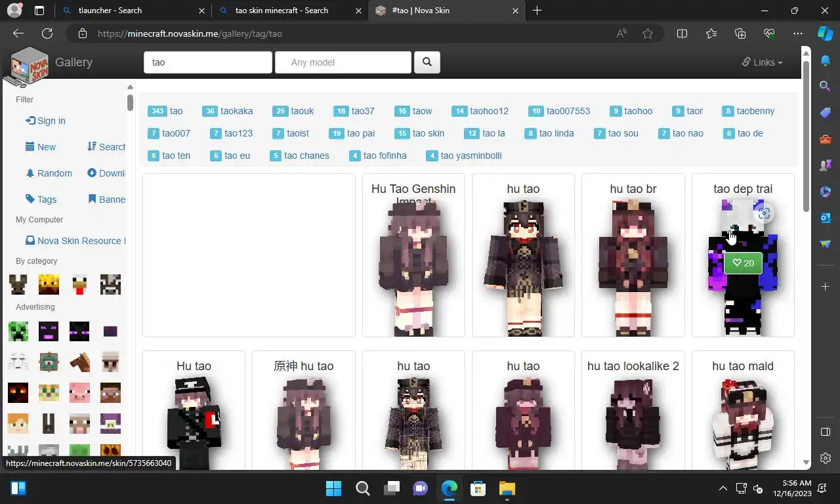Filter by the tao37 tag
The width and height of the screenshot is (840, 504).
coord(354,111)
